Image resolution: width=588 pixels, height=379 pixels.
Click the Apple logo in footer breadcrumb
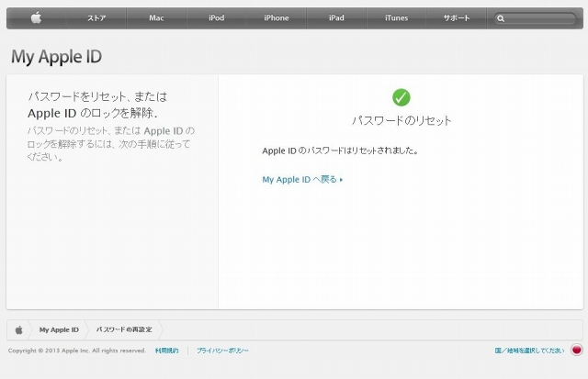click(x=18, y=330)
